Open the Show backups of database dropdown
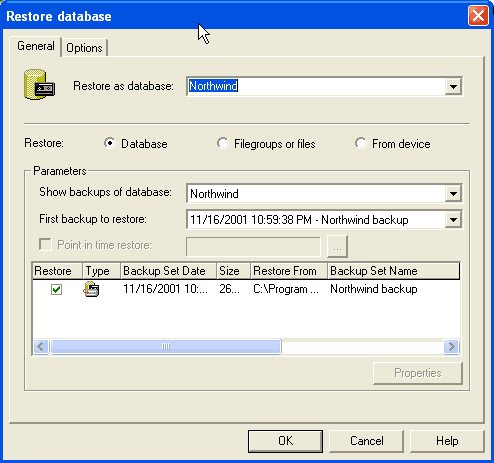Image resolution: width=494 pixels, height=463 pixels. 453,193
